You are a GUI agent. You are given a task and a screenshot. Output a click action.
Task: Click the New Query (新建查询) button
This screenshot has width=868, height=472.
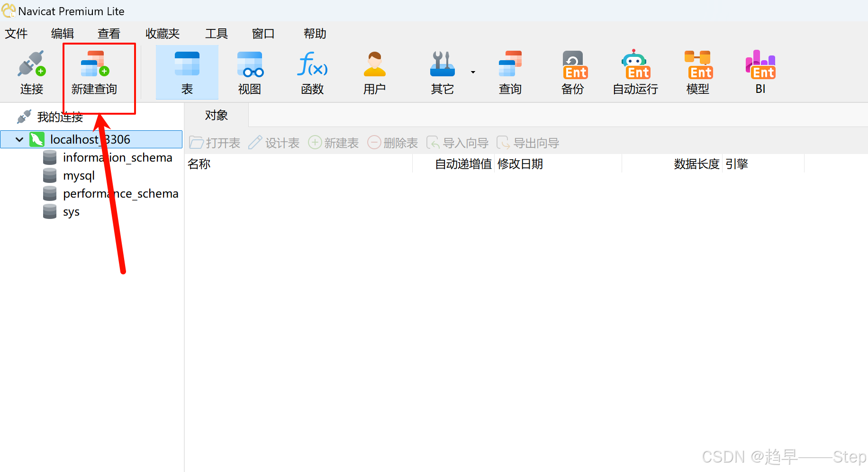point(94,73)
